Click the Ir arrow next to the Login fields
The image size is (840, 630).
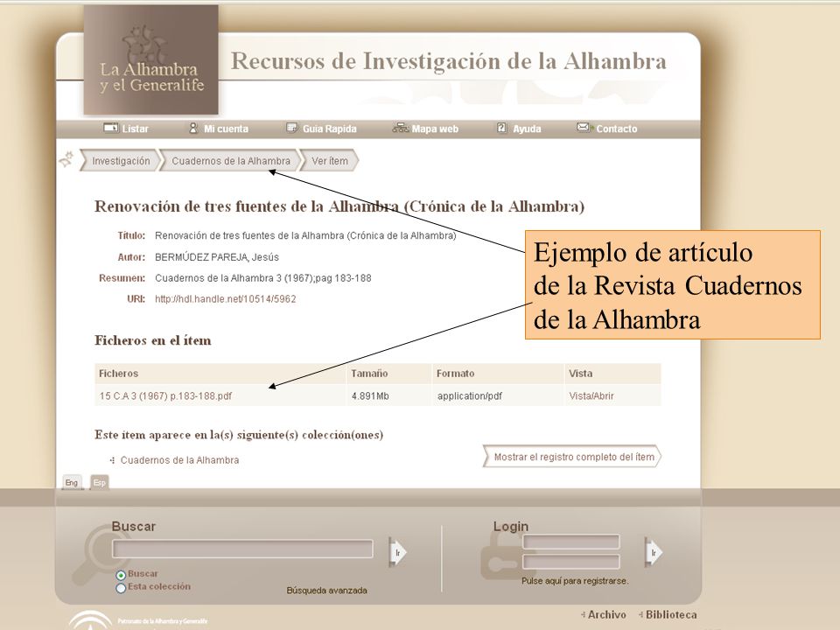click(654, 552)
